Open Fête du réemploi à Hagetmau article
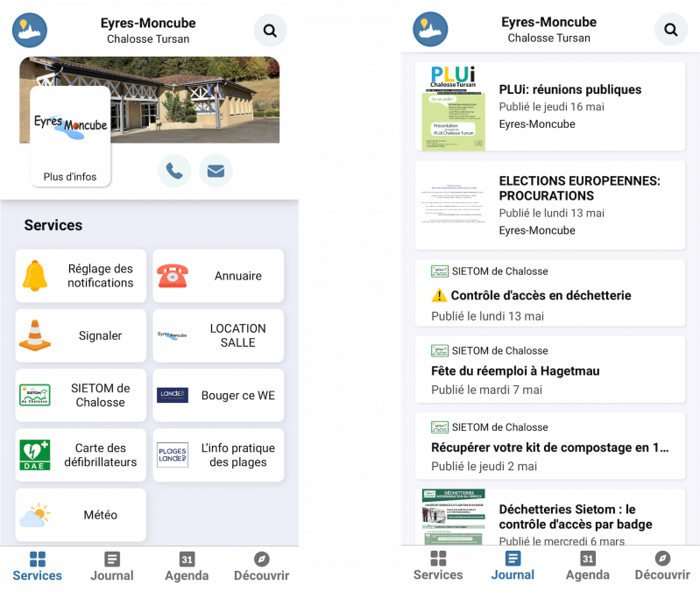Image resolution: width=700 pixels, height=599 pixels. point(550,370)
